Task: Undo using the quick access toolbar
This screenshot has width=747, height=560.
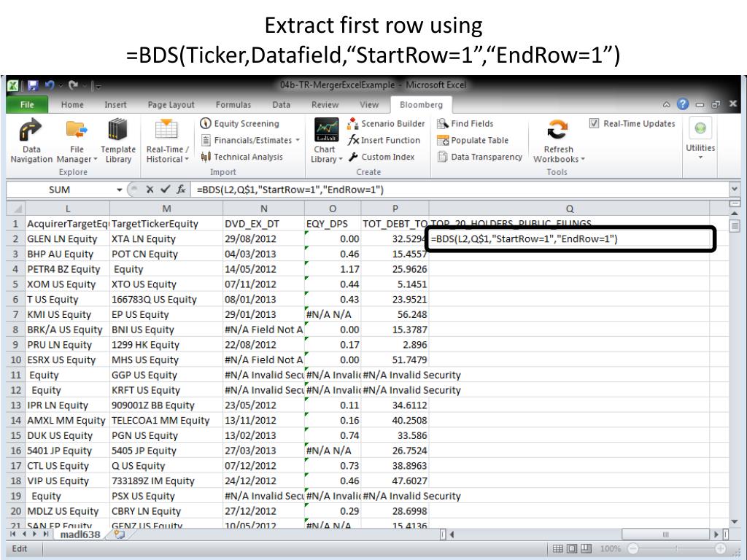Action: tap(49, 85)
